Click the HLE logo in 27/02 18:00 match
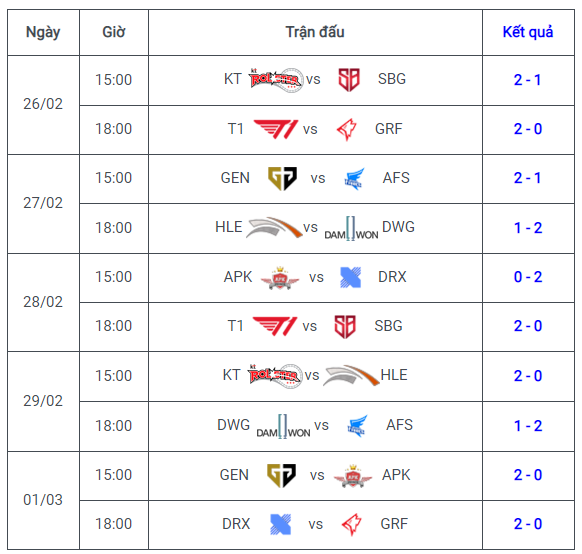This screenshot has width=582, height=554. coord(274,227)
